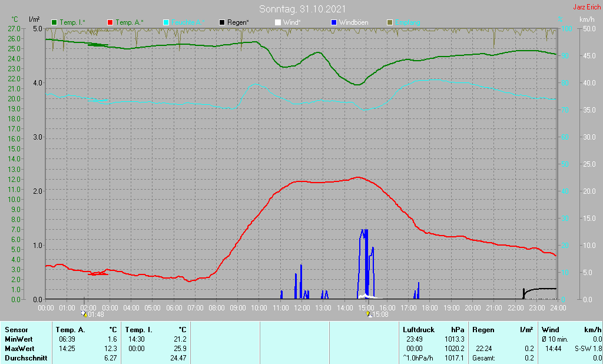Image resolution: width=603 pixels, height=364 pixels.
Task: Click the 'MinWert' row label
Action: (18, 339)
